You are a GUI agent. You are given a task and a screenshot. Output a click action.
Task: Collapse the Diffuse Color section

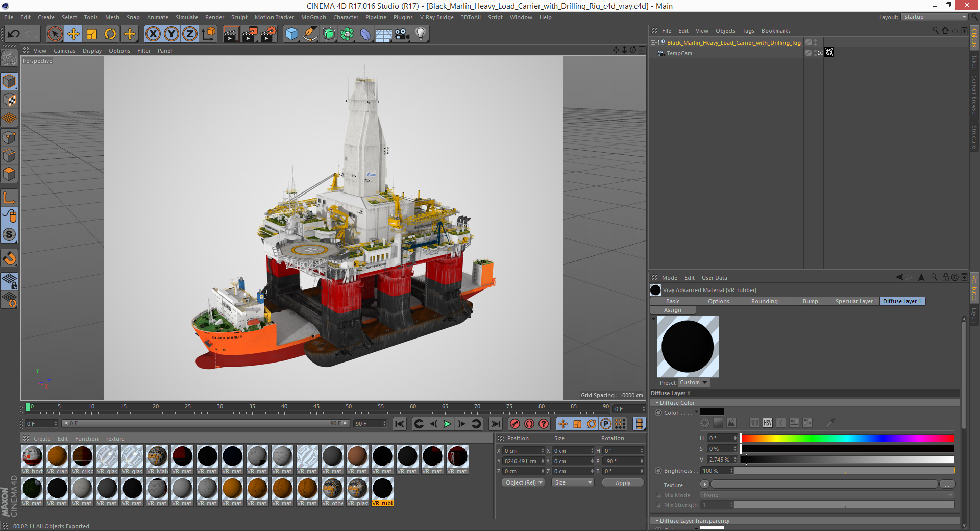(x=657, y=403)
